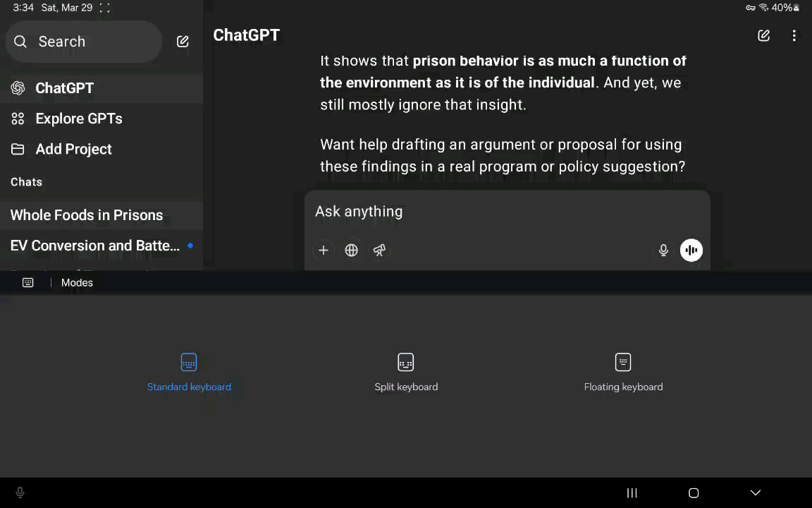This screenshot has width=812, height=508.
Task: Select Add Project
Action: point(101,150)
